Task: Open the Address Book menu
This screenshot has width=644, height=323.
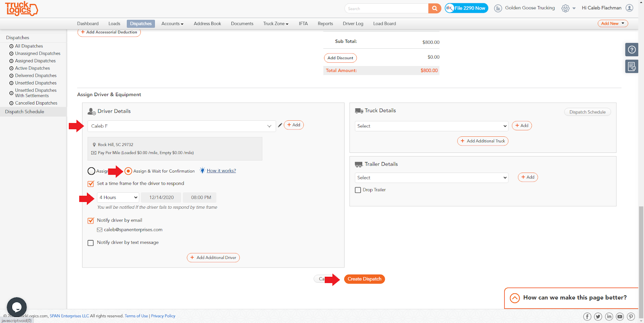Action: tap(207, 24)
